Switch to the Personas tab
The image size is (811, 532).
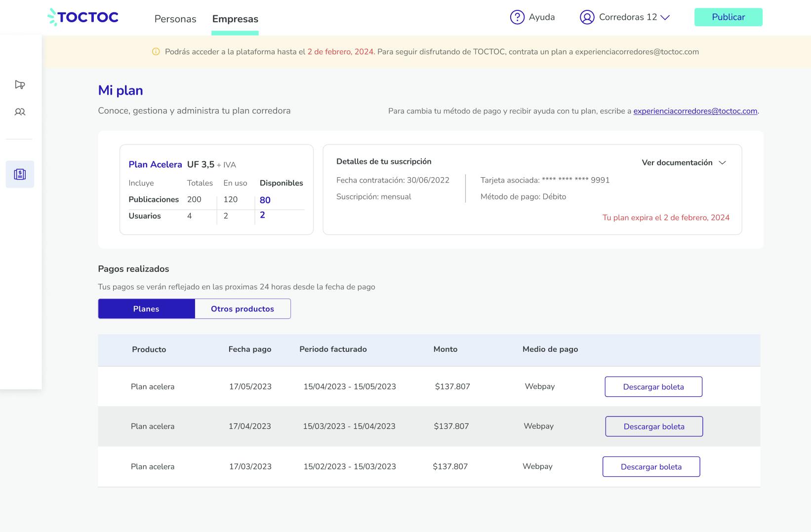[175, 19]
